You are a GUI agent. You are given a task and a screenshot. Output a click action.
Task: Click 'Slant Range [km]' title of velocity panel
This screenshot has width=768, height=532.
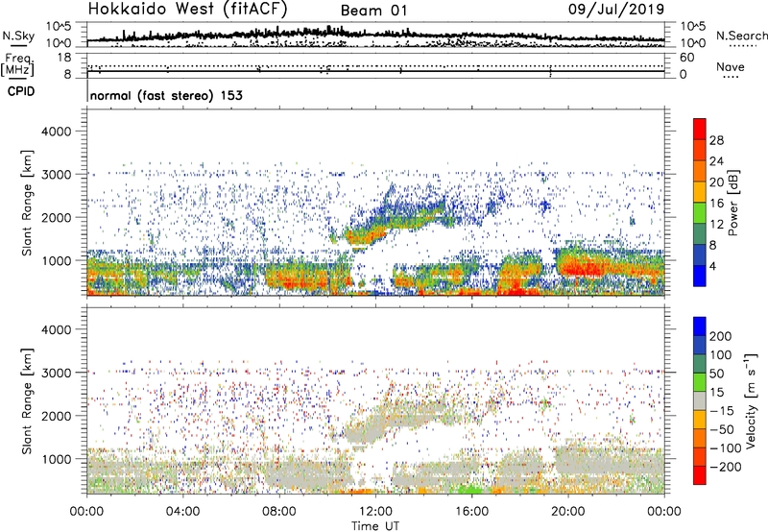click(27, 401)
